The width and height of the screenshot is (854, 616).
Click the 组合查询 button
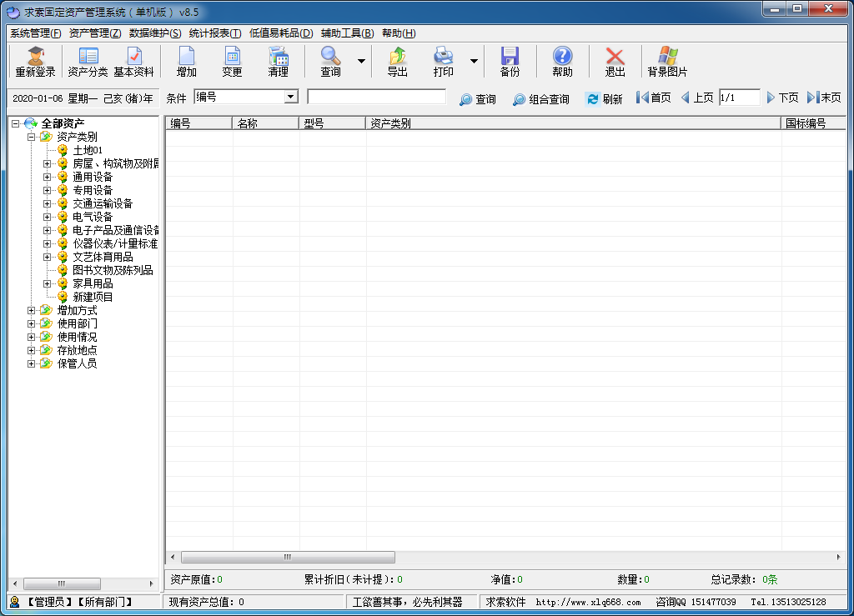pos(540,99)
